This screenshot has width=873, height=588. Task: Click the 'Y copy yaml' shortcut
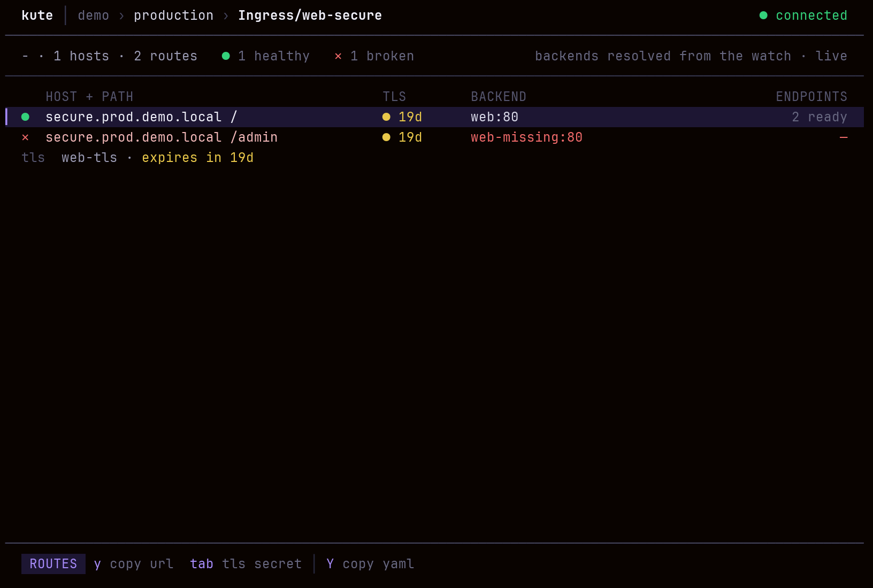(370, 564)
